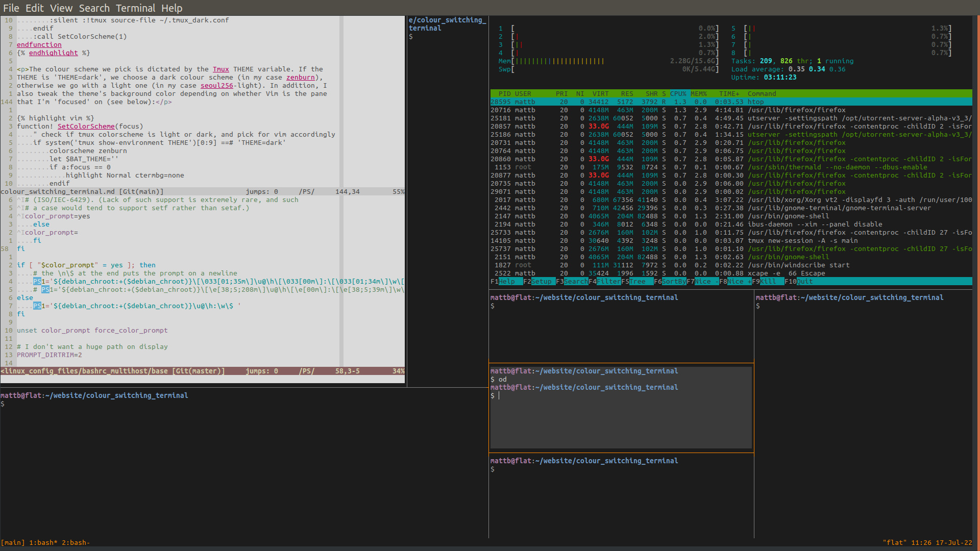
Task: Click the Help menu in the menu bar
Action: click(171, 8)
